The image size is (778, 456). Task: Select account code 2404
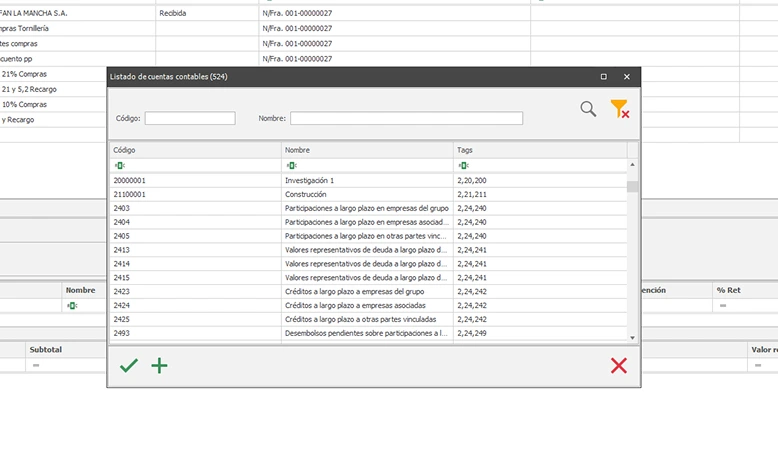click(122, 222)
